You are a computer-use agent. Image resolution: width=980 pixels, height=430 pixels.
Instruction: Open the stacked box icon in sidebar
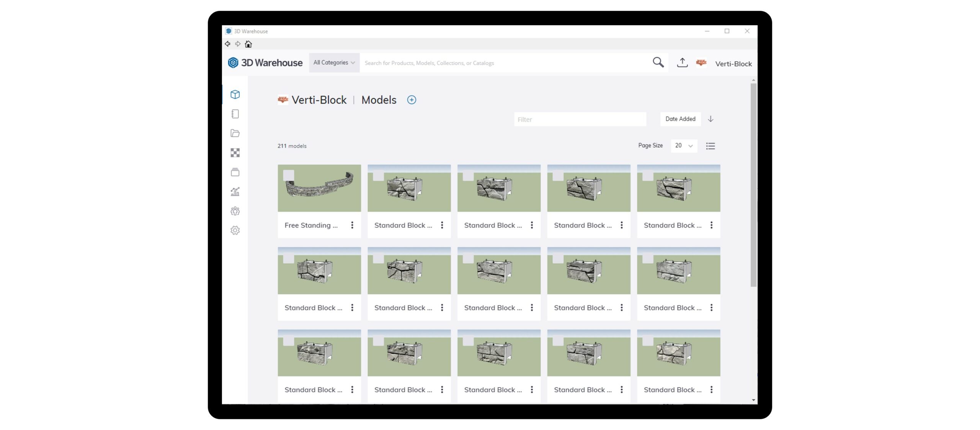[235, 172]
